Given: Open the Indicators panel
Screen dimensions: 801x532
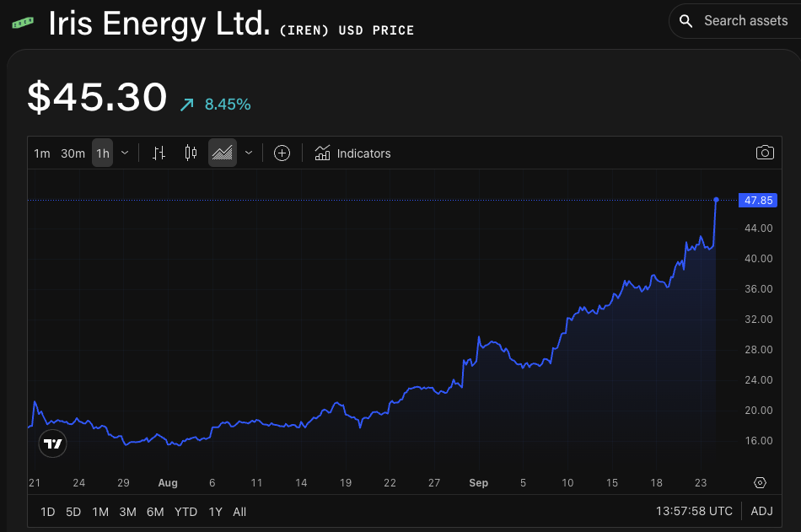Looking at the screenshot, I should point(352,153).
